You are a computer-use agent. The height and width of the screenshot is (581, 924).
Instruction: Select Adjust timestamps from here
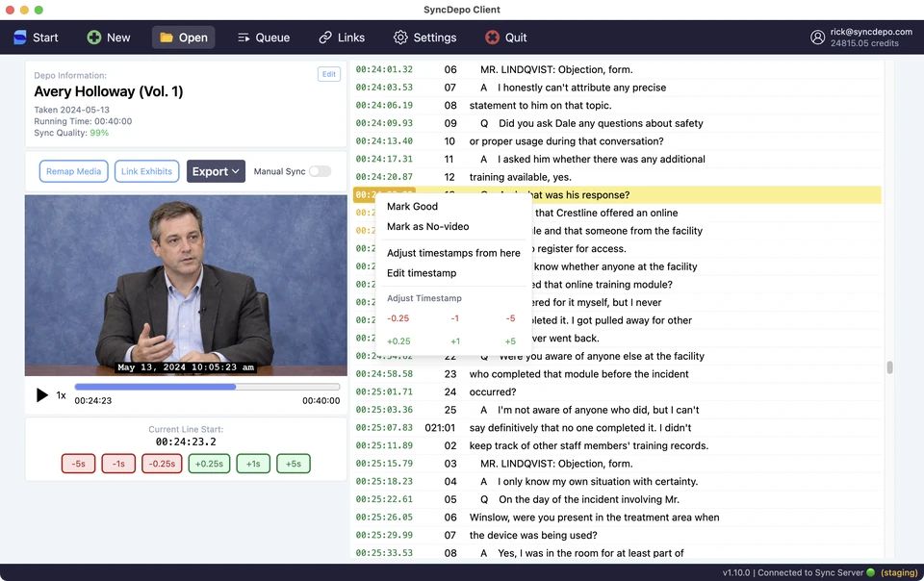click(453, 253)
